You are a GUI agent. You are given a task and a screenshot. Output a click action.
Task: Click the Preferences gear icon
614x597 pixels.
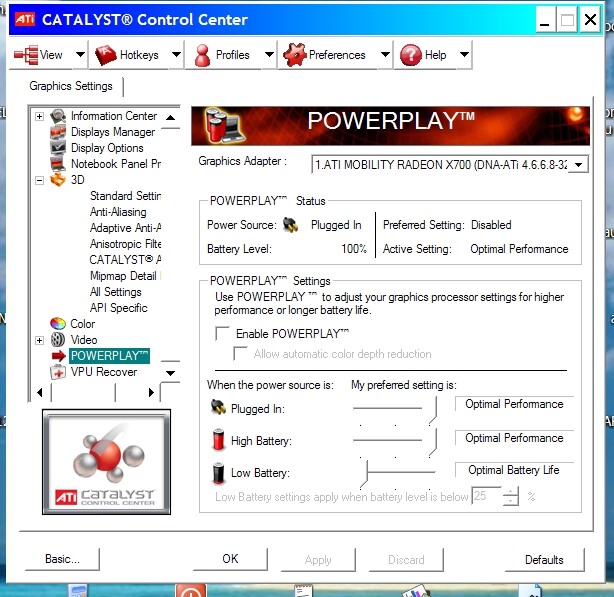294,55
